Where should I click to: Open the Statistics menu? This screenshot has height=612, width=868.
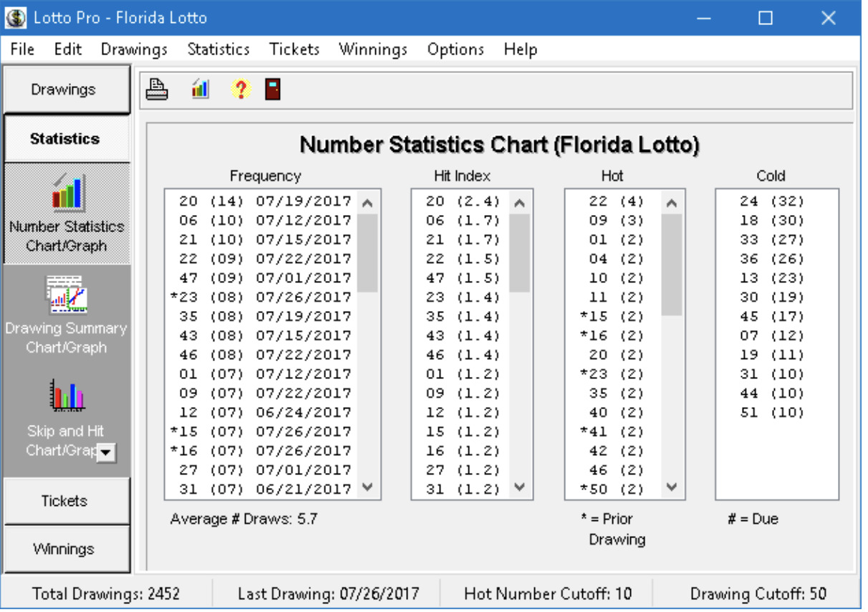pos(218,49)
